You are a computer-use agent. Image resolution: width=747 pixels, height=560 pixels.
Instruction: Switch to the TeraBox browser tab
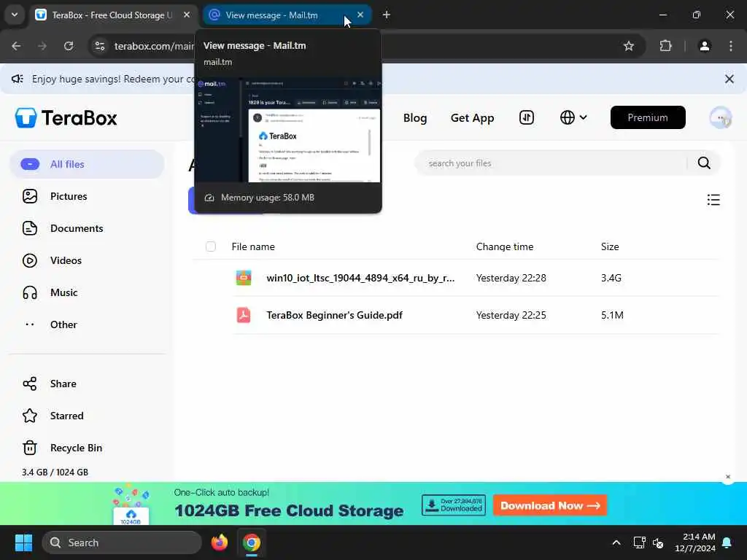(112, 15)
